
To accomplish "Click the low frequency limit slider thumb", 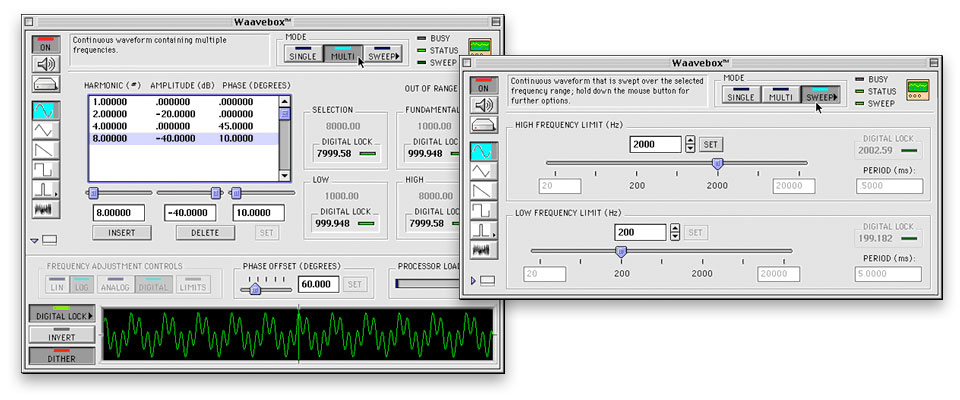I will coord(621,251).
